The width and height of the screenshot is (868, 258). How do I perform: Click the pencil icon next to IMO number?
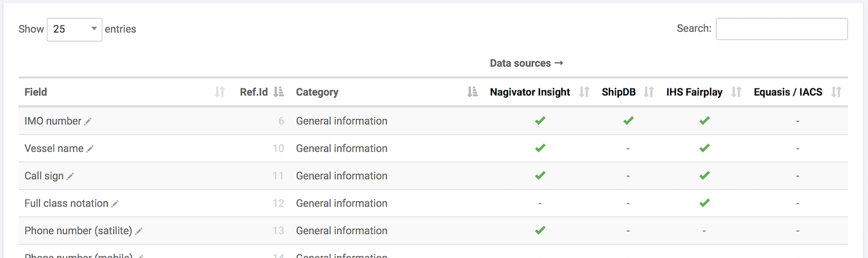coord(88,121)
